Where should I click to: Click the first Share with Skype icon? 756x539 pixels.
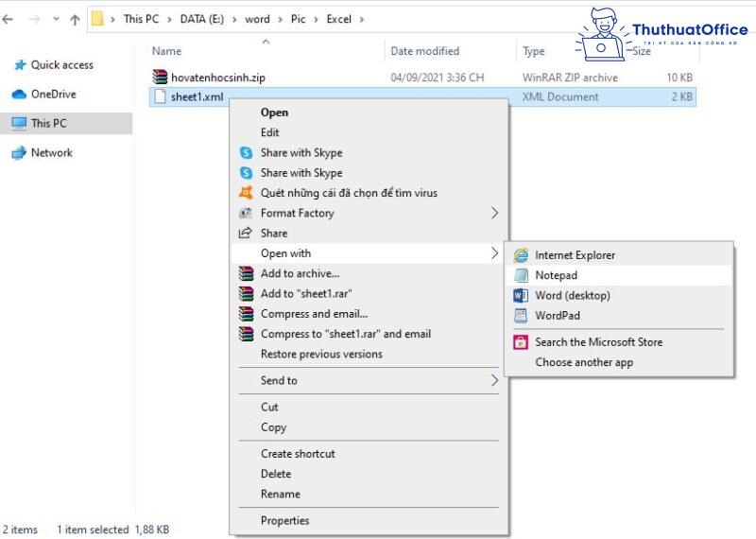pyautogui.click(x=246, y=152)
